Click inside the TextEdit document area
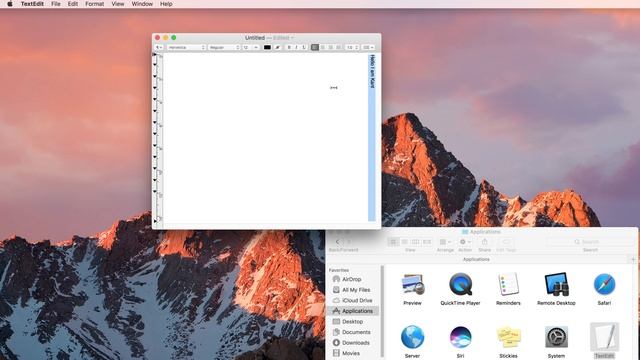This screenshot has height=360, width=640. [x=265, y=139]
